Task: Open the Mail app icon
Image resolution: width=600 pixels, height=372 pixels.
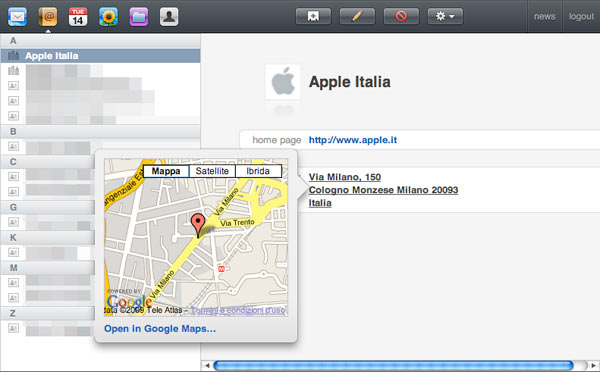Action: tap(17, 17)
